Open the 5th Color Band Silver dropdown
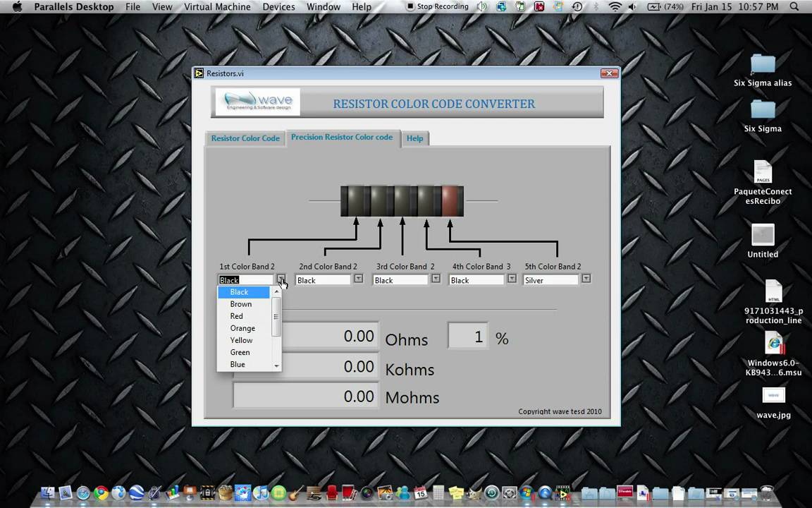Viewport: 812px width, 508px height. [x=586, y=279]
